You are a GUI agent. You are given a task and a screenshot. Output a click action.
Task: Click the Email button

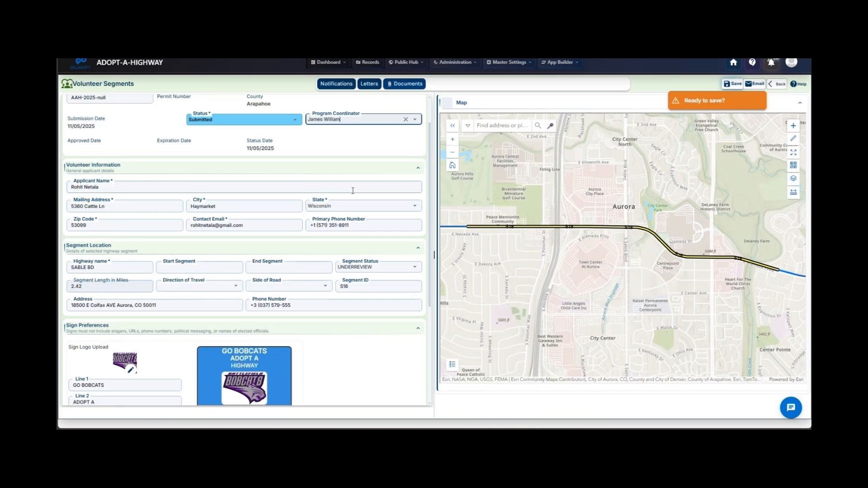coord(755,84)
